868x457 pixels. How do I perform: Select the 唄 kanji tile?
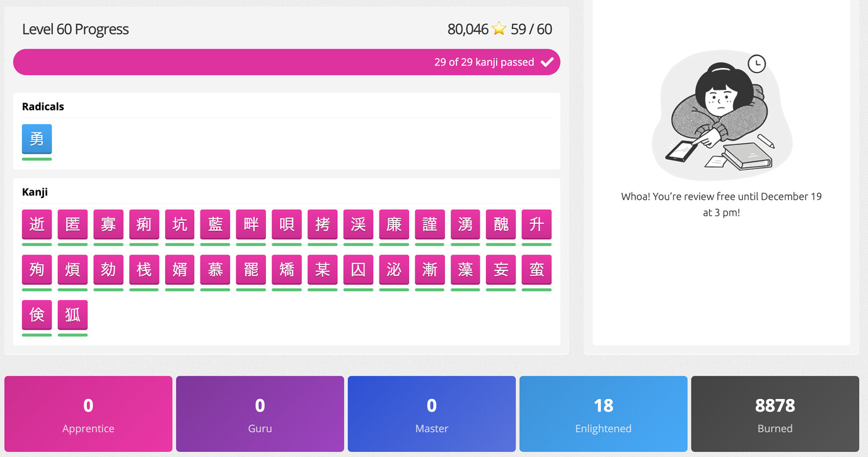click(x=287, y=224)
